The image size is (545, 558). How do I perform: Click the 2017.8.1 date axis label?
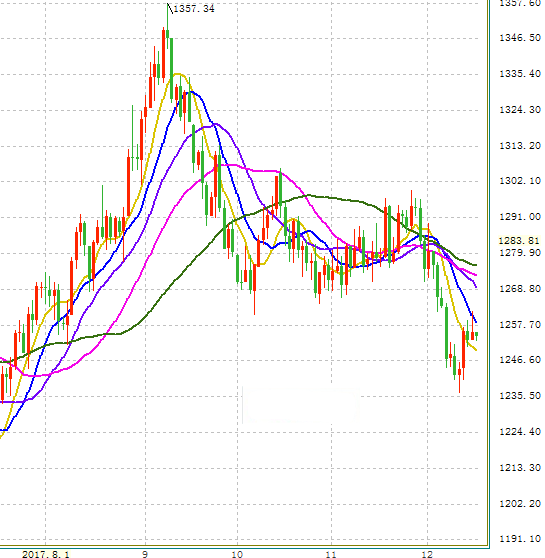pos(46,554)
